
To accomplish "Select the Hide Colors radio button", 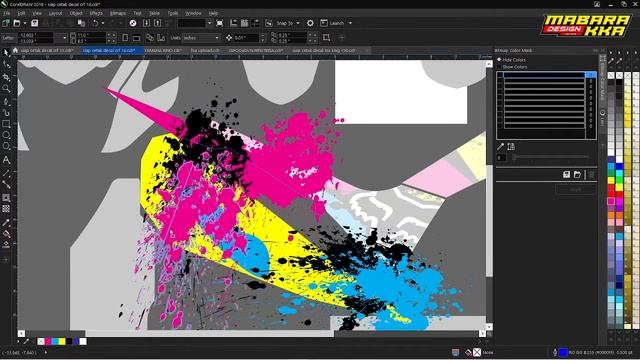I will click(499, 60).
